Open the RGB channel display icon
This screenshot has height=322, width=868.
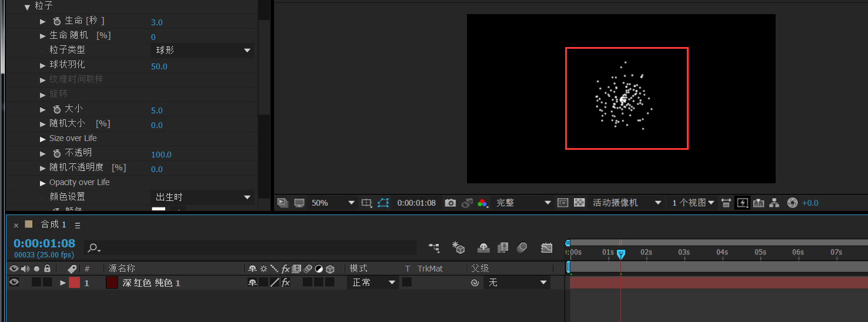tap(483, 203)
